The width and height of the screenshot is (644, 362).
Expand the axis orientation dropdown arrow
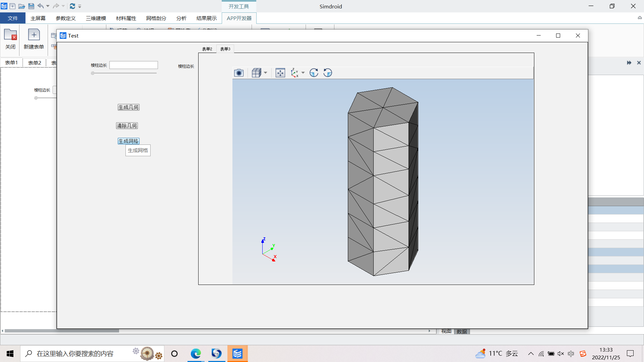(303, 73)
